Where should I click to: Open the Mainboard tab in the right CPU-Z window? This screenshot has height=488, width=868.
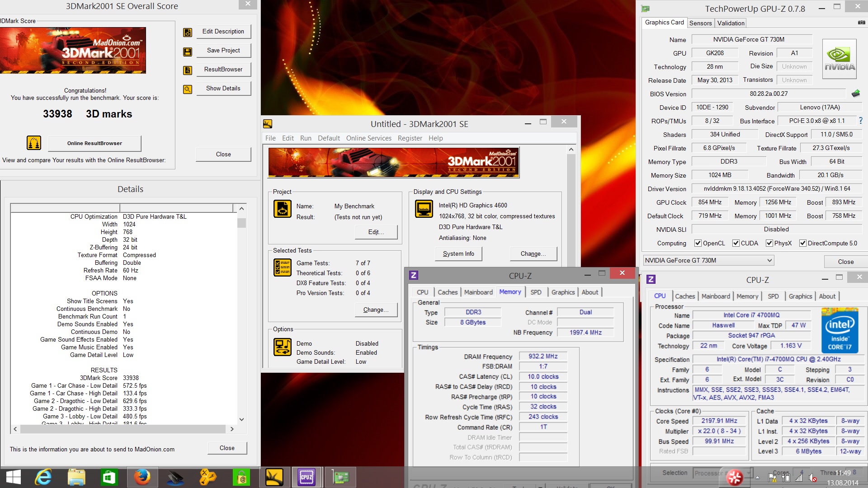coord(716,296)
